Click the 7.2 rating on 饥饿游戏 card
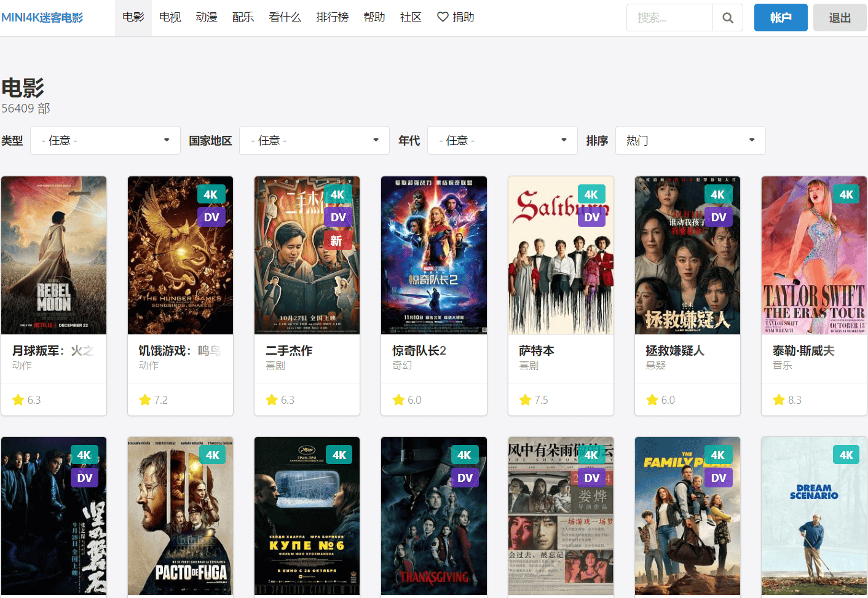This screenshot has width=868, height=598. 161,400
